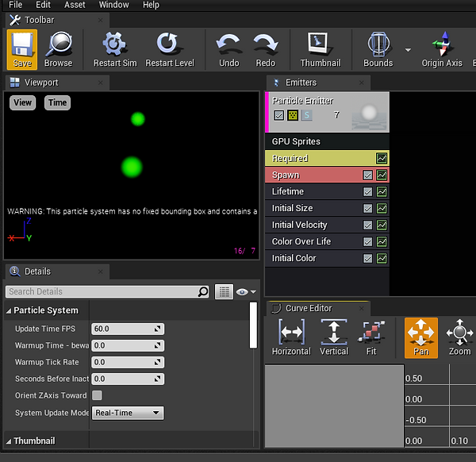Select the Details tab

[57, 271]
